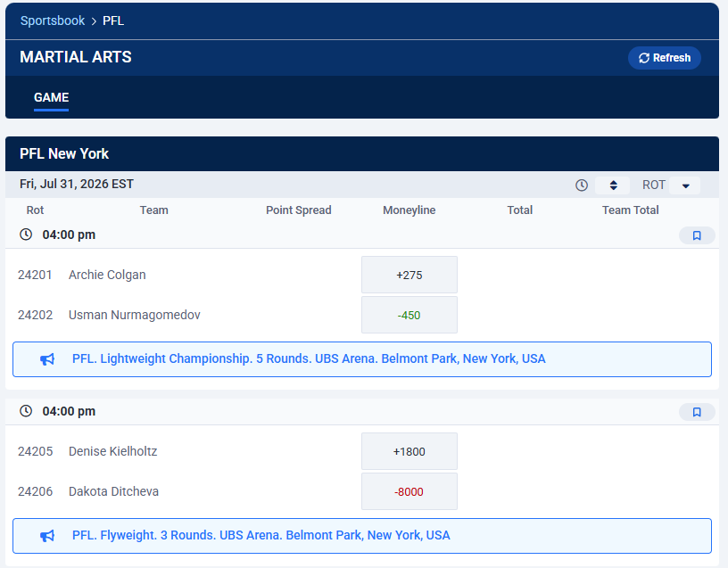The image size is (728, 568).
Task: Click the MARTIAL ARTS heading
Action: (76, 57)
